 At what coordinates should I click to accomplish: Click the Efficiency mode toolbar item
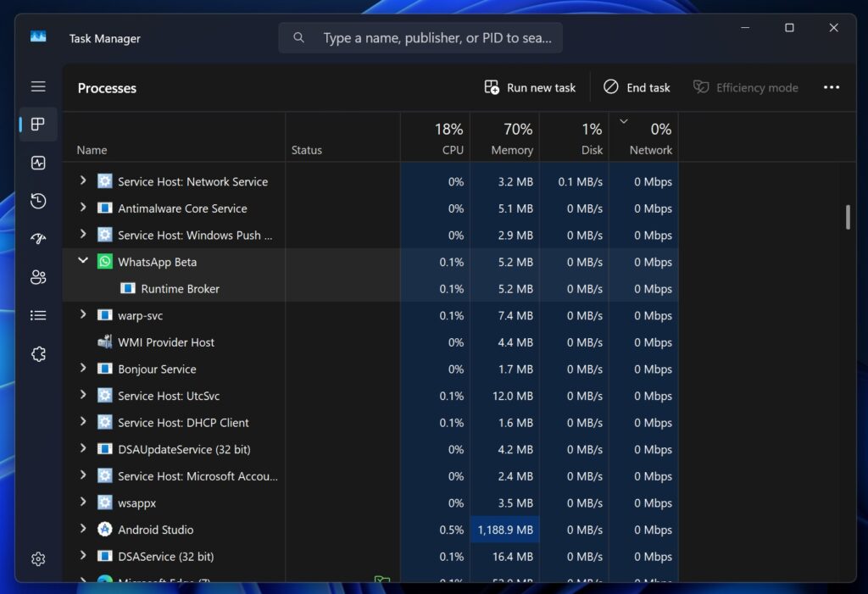click(745, 86)
